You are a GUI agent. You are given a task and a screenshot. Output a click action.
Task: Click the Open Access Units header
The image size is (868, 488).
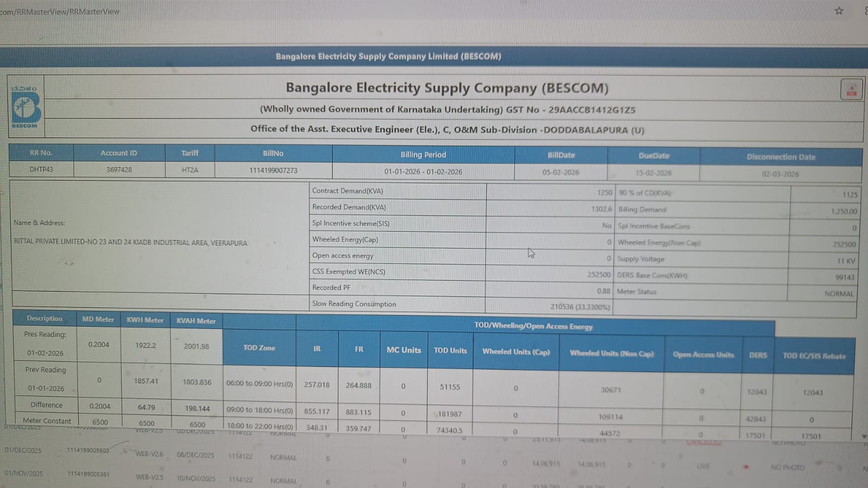(x=704, y=355)
